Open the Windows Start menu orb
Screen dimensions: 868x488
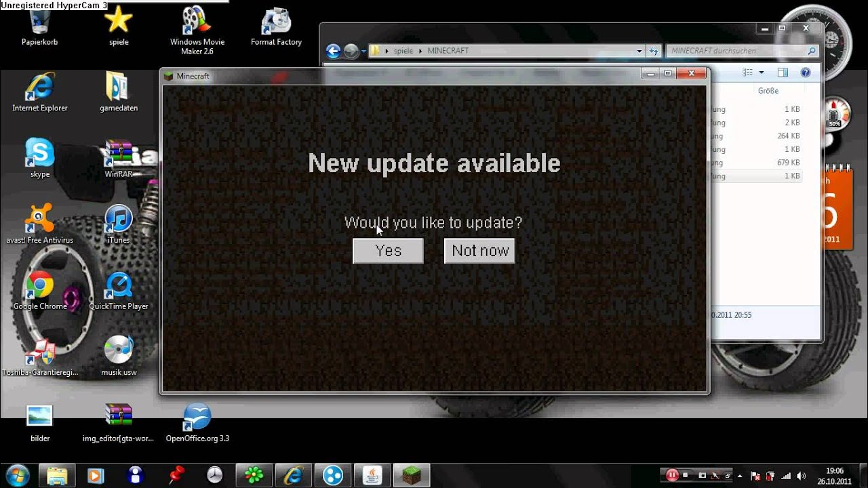tap(17, 474)
